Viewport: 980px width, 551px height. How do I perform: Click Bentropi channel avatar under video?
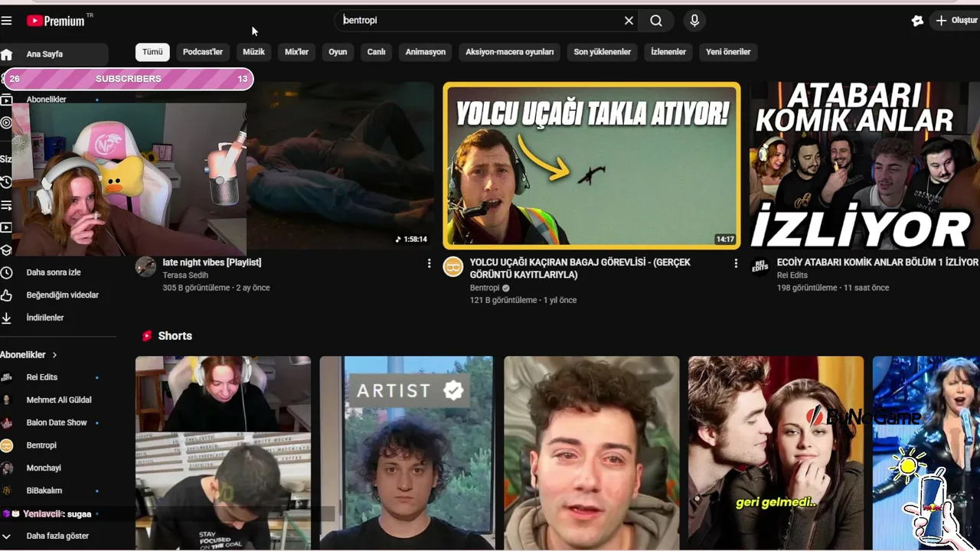click(453, 266)
